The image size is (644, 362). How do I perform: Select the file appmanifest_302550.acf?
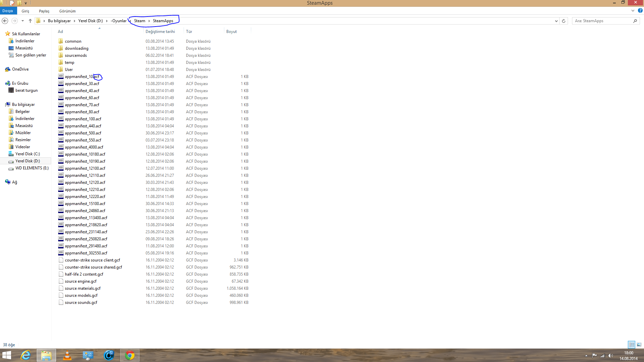click(x=86, y=253)
